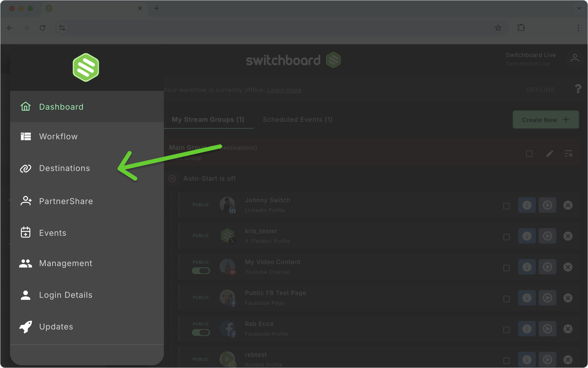Check the Public FB Test Page checkbox

[507, 299]
